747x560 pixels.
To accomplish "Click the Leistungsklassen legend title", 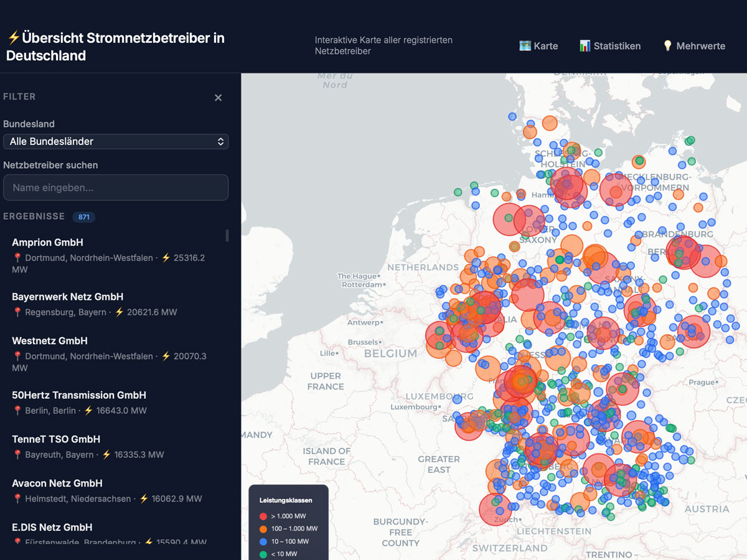I will coord(286,500).
